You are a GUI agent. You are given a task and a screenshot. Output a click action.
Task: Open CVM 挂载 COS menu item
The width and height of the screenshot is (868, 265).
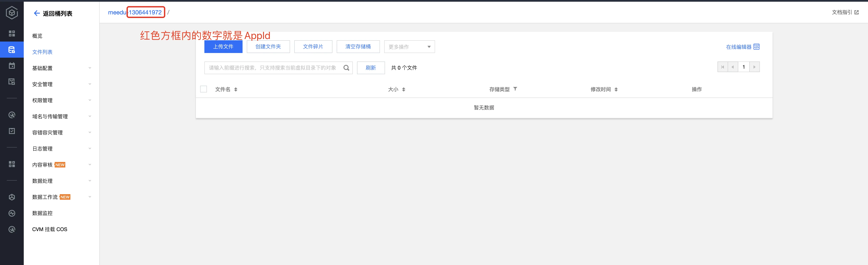pyautogui.click(x=50, y=229)
